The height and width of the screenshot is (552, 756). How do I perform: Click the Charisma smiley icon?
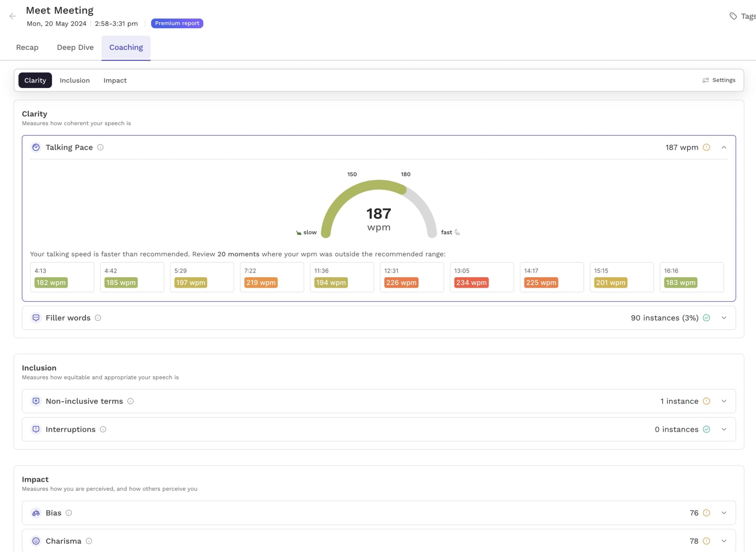(36, 541)
